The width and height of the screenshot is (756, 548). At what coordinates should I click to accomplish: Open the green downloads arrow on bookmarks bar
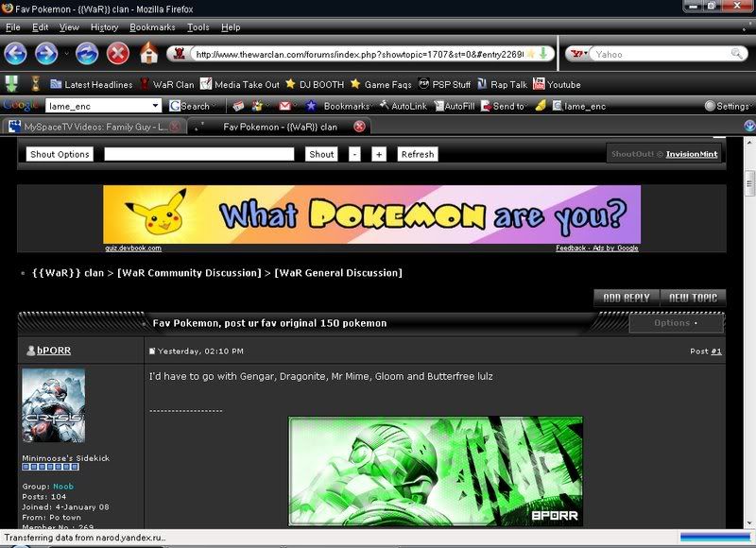[x=11, y=84]
